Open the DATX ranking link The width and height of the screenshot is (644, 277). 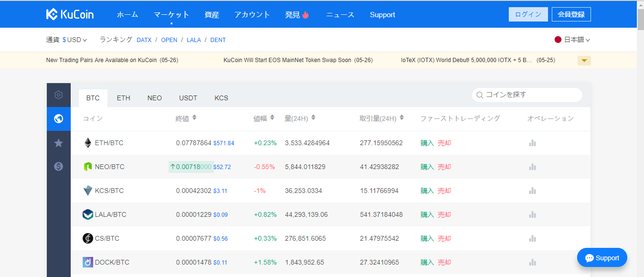pyautogui.click(x=144, y=40)
